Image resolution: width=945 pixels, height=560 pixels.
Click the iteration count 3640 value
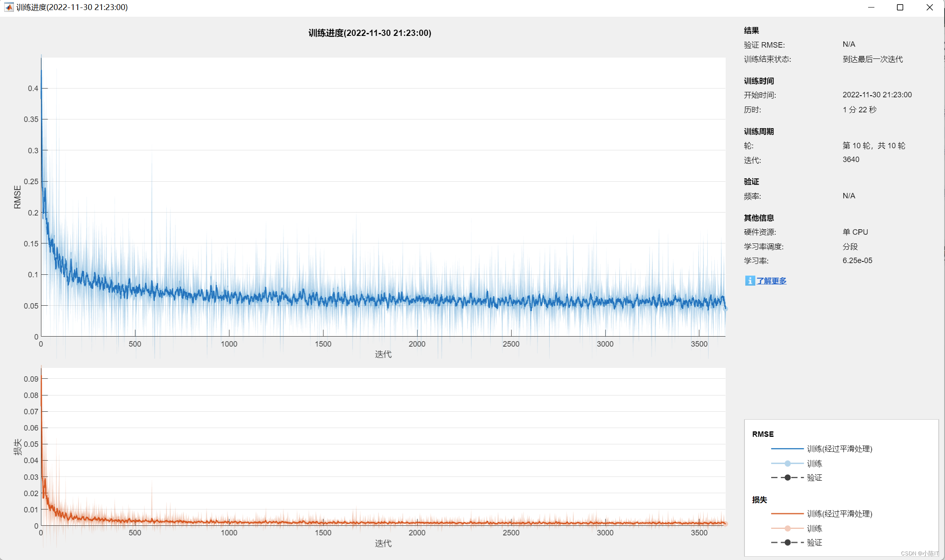click(x=851, y=160)
